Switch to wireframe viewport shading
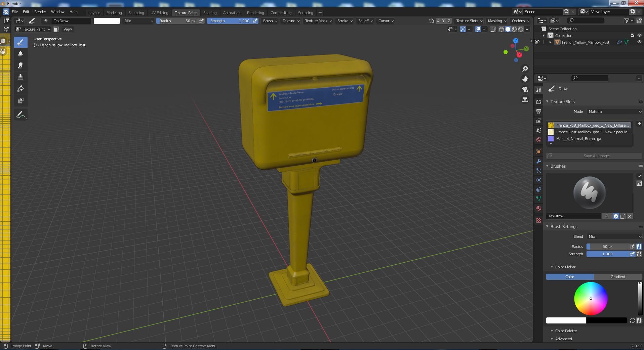This screenshot has height=350, width=644. tap(501, 29)
